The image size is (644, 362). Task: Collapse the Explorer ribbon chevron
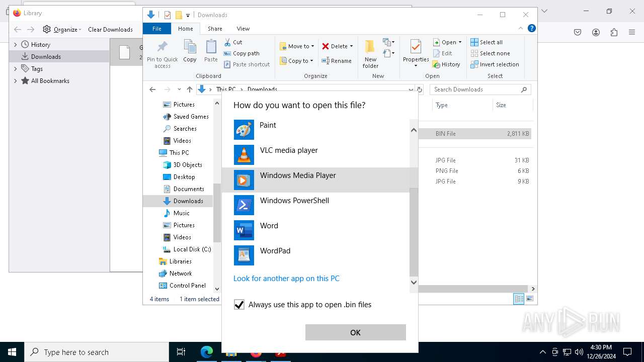521,29
